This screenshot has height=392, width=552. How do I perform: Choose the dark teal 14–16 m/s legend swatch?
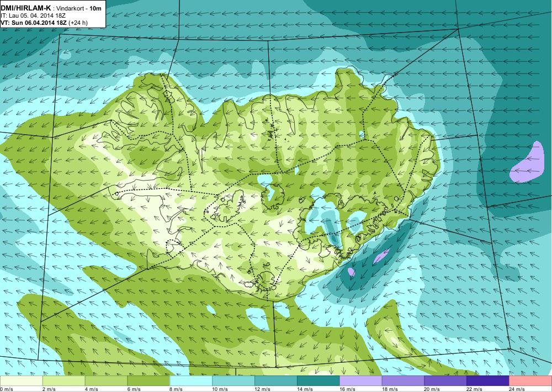click(319, 381)
